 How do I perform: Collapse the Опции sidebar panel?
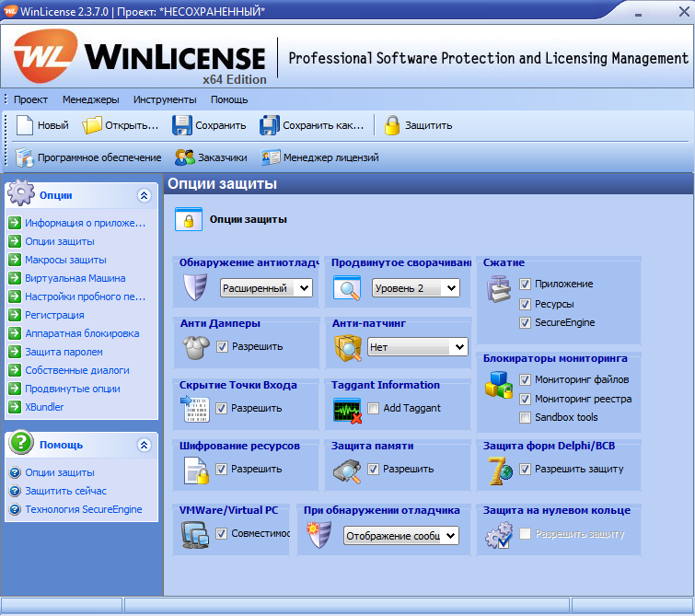click(144, 195)
